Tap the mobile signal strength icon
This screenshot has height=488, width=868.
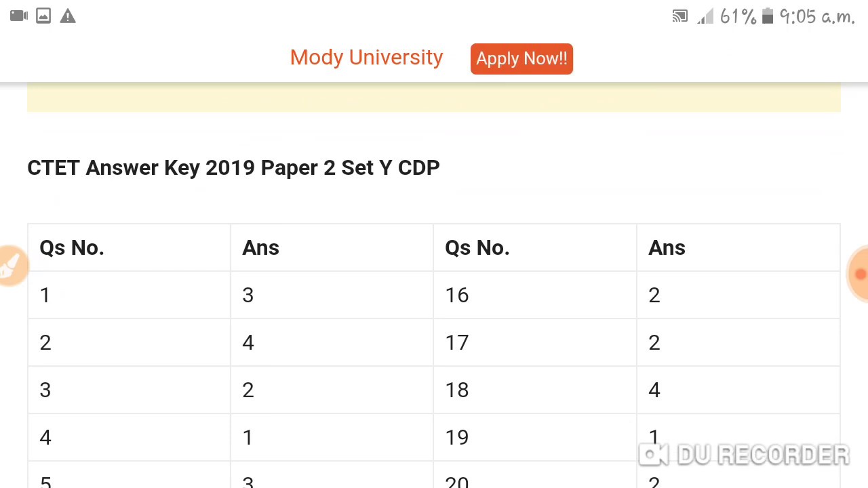click(x=705, y=17)
